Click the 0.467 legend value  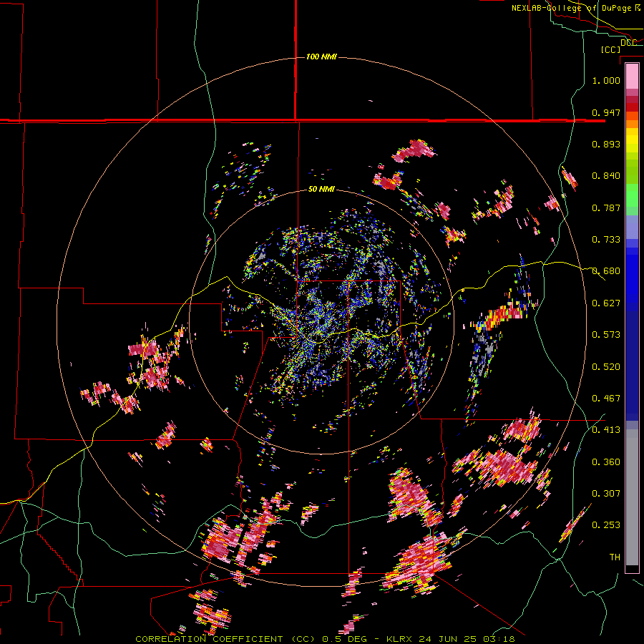click(606, 399)
